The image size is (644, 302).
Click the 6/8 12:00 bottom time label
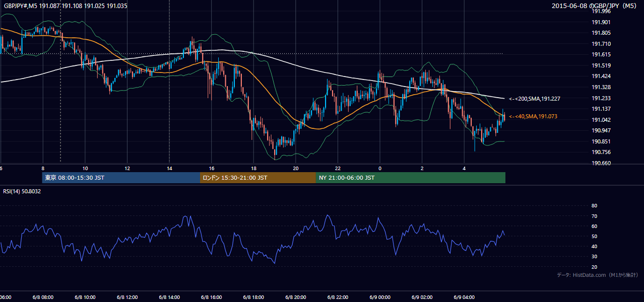pyautogui.click(x=127, y=297)
